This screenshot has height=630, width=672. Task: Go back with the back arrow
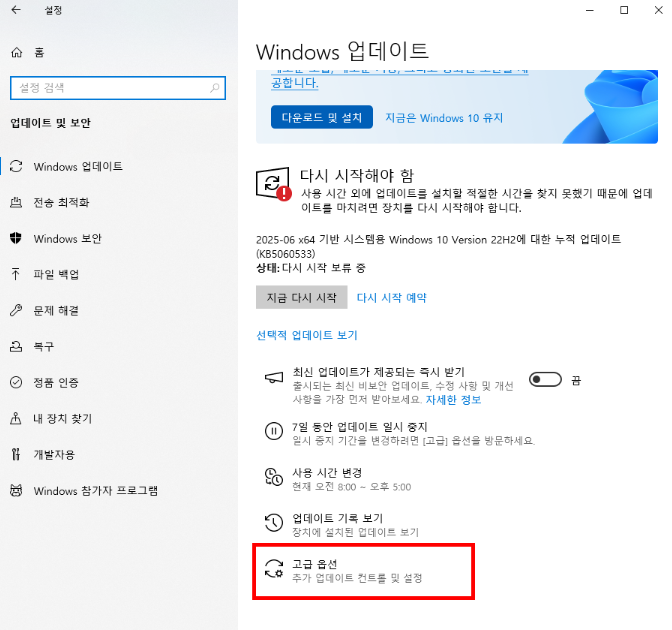16,10
